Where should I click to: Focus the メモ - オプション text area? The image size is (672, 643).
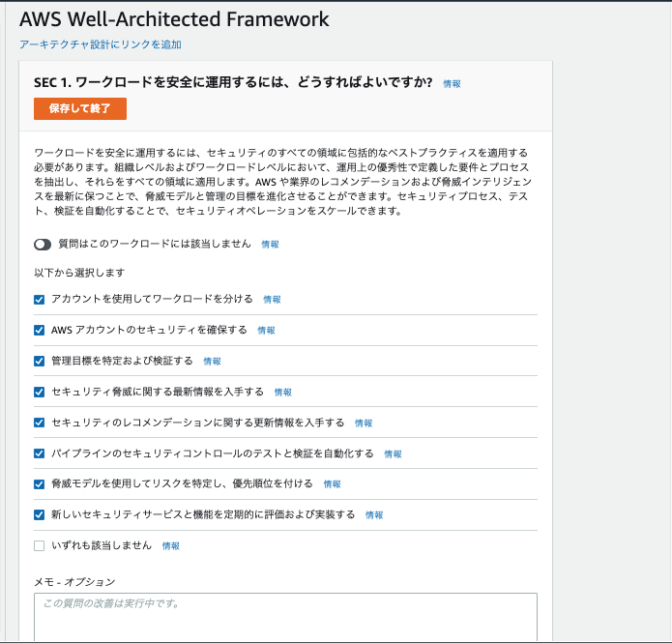pyautogui.click(x=285, y=617)
